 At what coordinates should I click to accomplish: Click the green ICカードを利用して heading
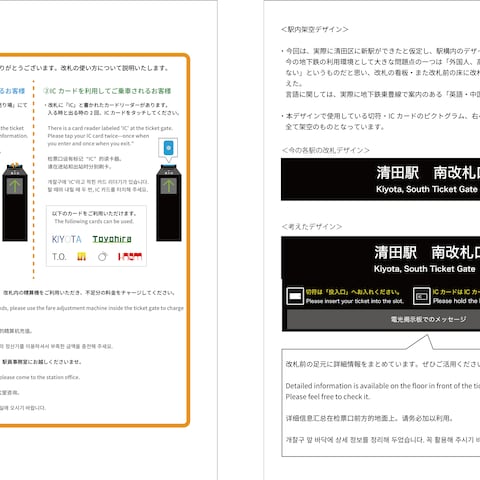pos(107,91)
